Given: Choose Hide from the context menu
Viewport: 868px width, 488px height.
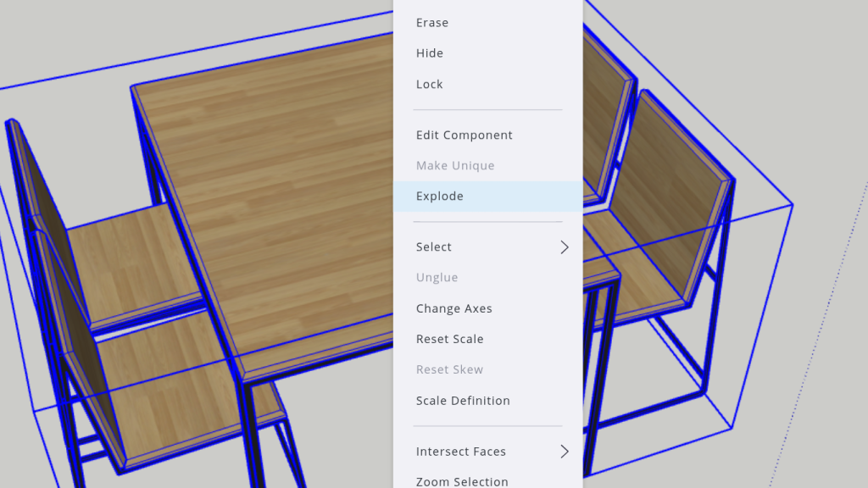Looking at the screenshot, I should pos(430,53).
